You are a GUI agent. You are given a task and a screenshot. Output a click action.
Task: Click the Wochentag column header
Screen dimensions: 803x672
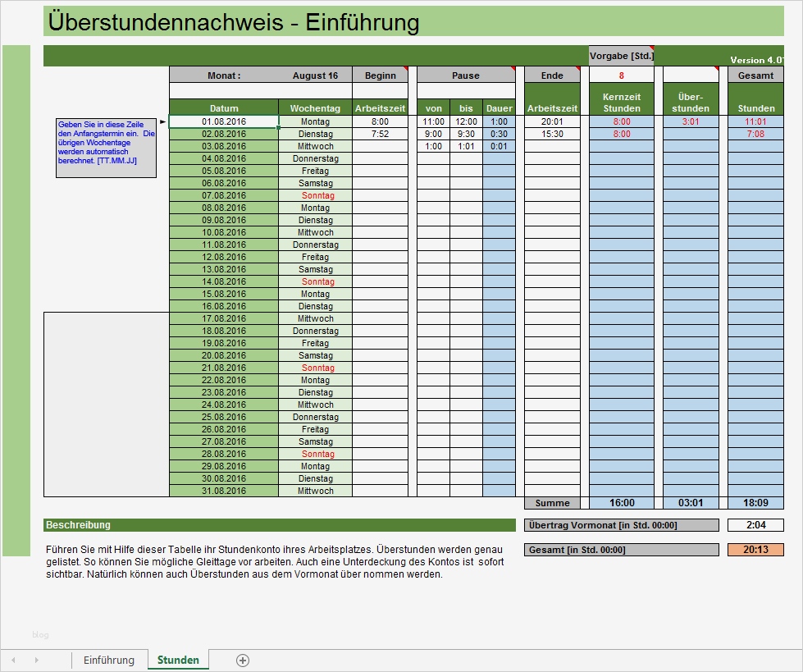[316, 107]
